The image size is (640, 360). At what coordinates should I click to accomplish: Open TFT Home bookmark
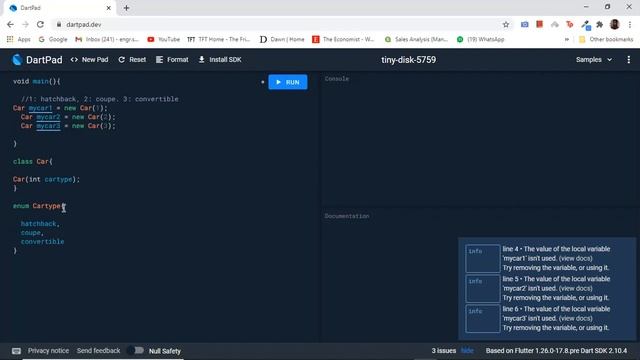pyautogui.click(x=218, y=39)
